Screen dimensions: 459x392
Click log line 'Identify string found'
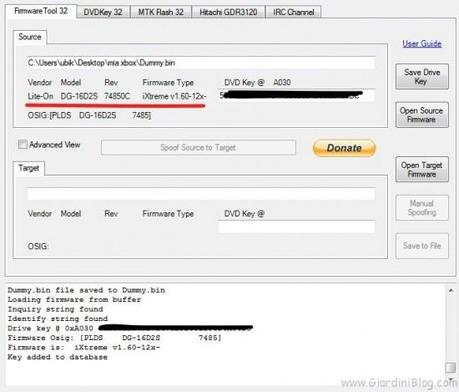pyautogui.click(x=58, y=319)
